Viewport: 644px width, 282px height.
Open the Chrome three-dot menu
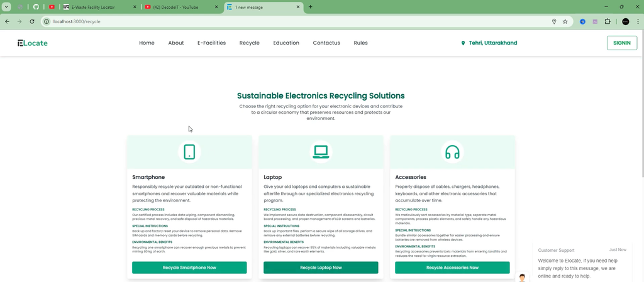(638, 22)
